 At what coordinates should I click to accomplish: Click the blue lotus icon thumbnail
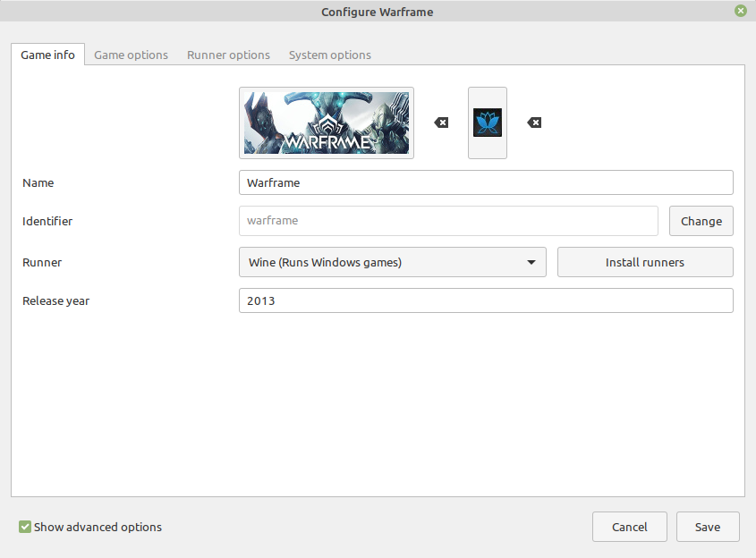tap(488, 123)
